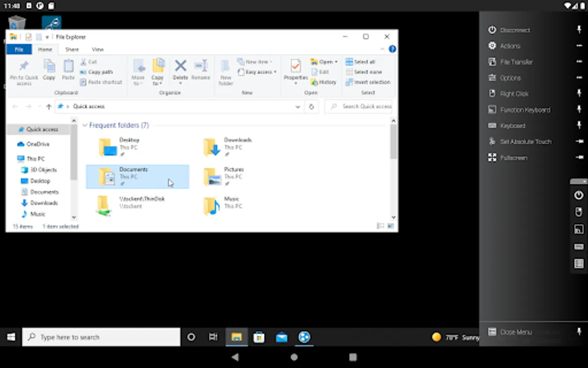This screenshot has width=588, height=368.
Task: Toggle the Set Absolute Touch switch
Action: pos(579,141)
